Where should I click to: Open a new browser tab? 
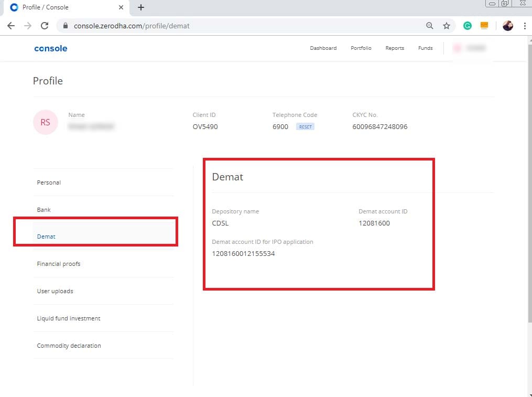[141, 7]
